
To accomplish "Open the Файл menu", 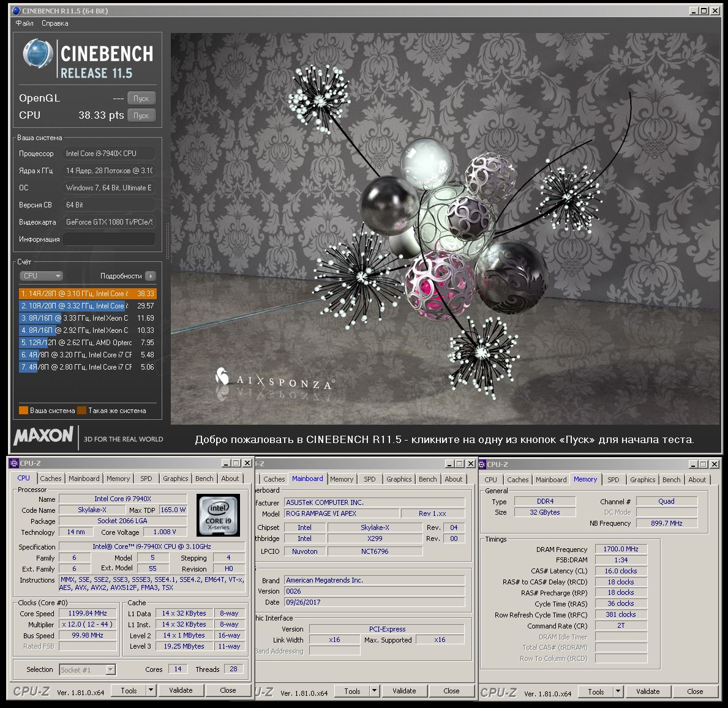I will pos(24,23).
